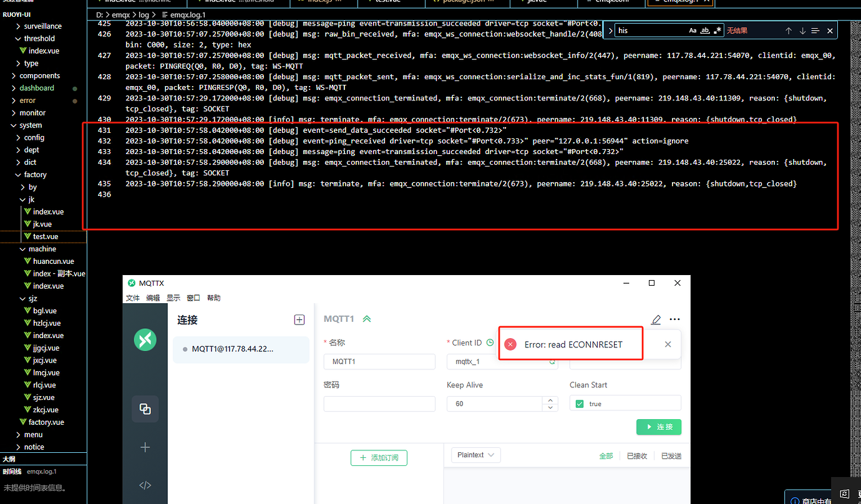Collapse MQTT1 details with the double chevron
This screenshot has width=861, height=504.
pyautogui.click(x=367, y=318)
